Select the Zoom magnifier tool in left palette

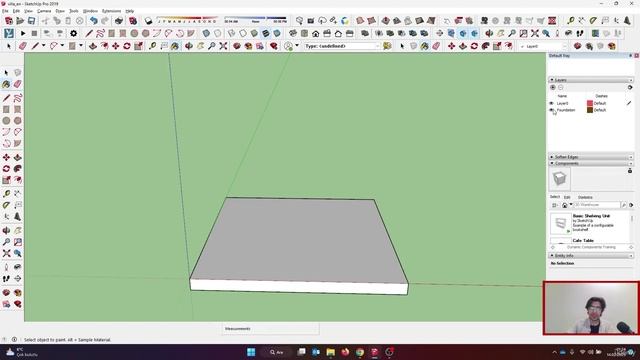6,242
